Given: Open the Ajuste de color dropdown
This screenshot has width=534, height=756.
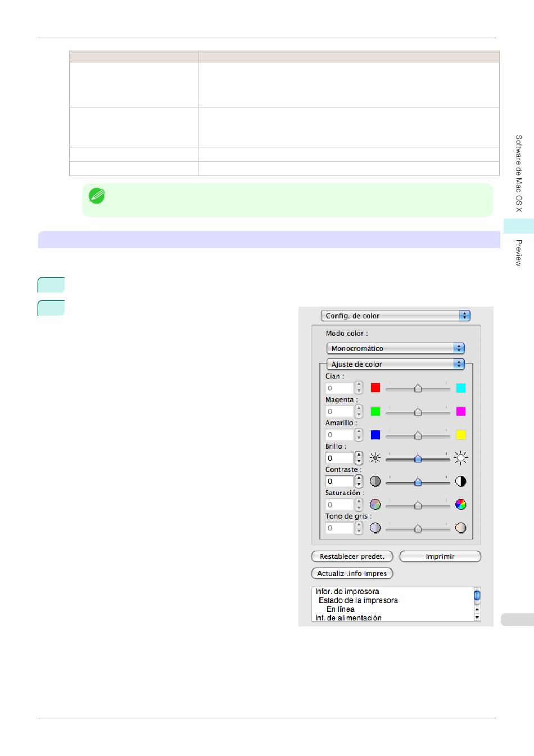Looking at the screenshot, I should click(x=395, y=364).
